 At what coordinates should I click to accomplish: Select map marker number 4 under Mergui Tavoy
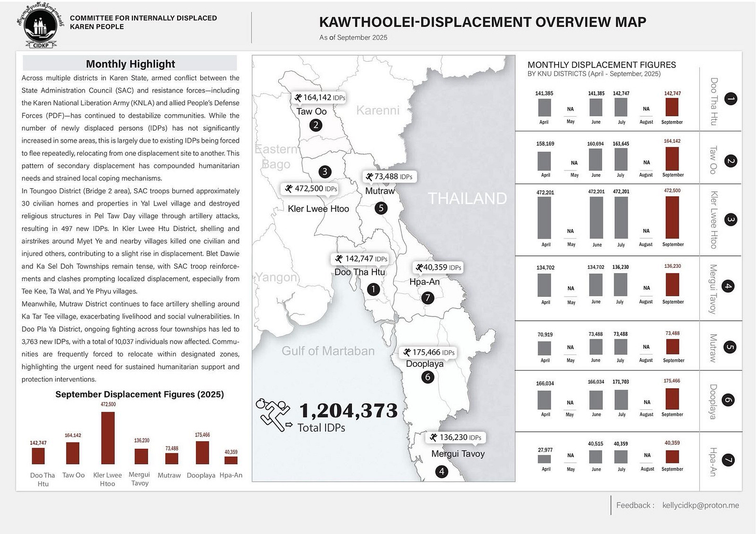441,472
